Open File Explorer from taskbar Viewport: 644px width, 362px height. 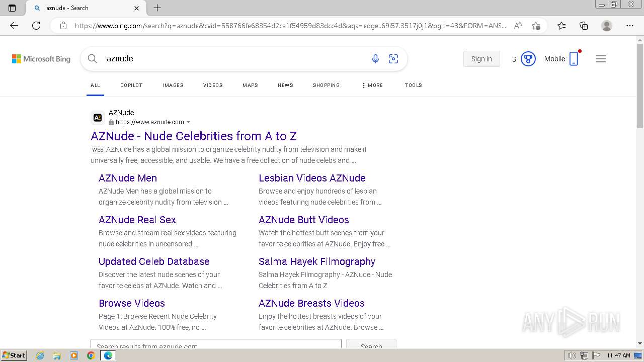57,355
